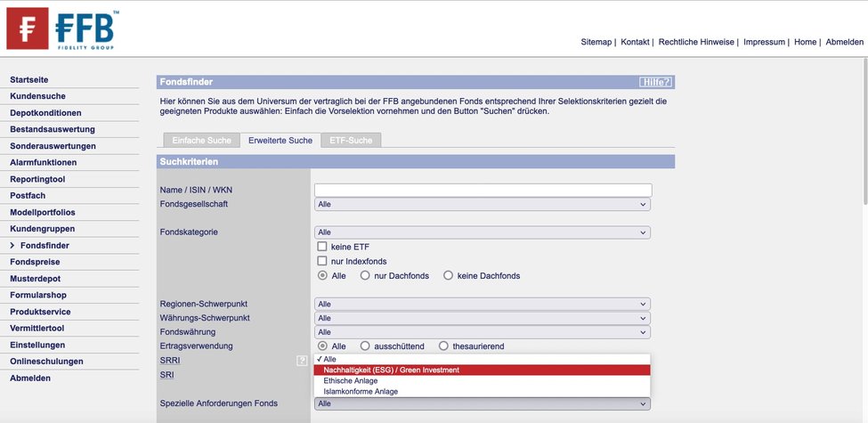The height and width of the screenshot is (423, 868).
Task: Open Kundengruppen in the sidebar
Action: [42, 229]
